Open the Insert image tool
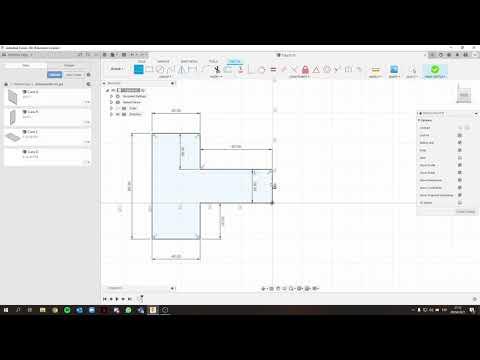 pyautogui.click(x=394, y=69)
